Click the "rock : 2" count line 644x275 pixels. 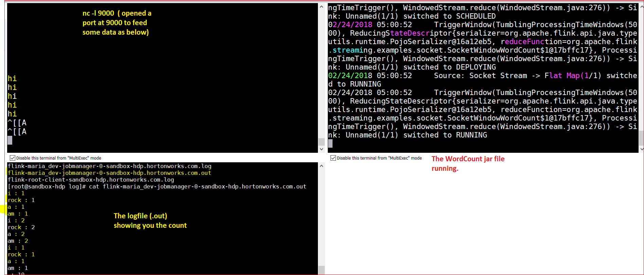(x=21, y=227)
